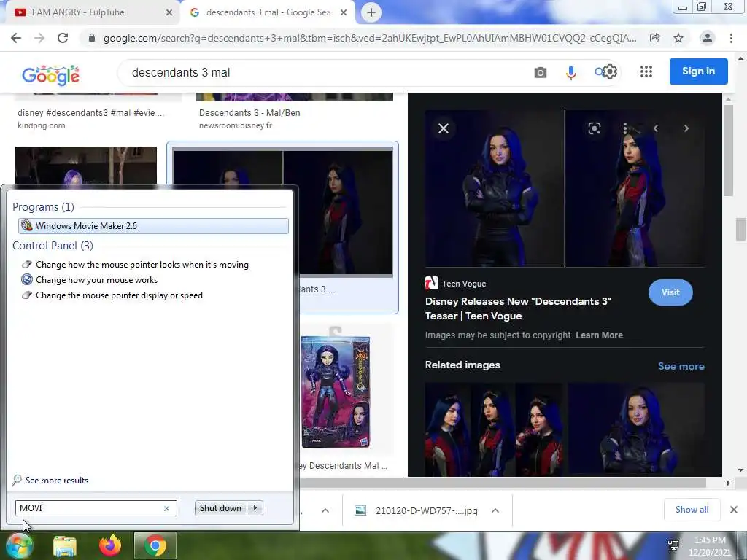Screen dimensions: 747x560
Task: Clear the MOVI search text with X
Action: tap(167, 508)
